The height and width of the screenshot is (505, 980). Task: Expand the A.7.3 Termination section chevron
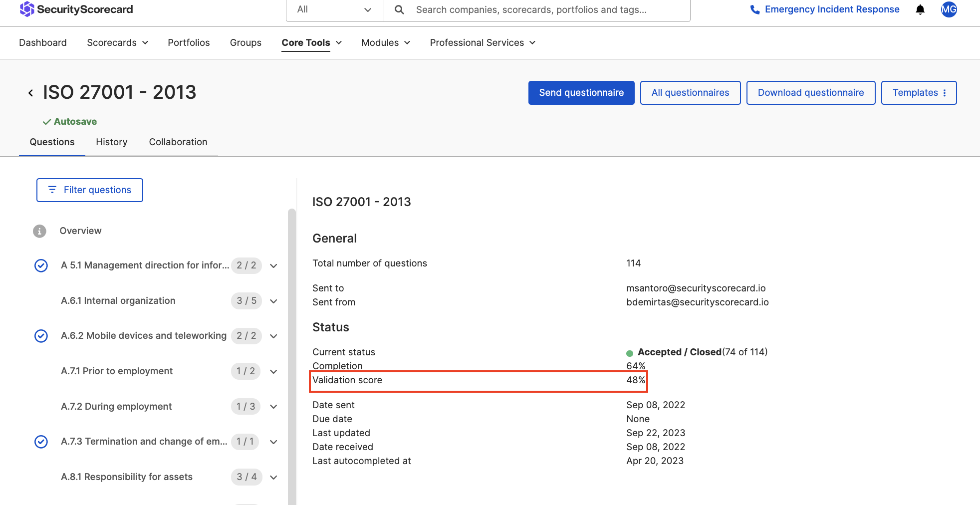click(273, 442)
